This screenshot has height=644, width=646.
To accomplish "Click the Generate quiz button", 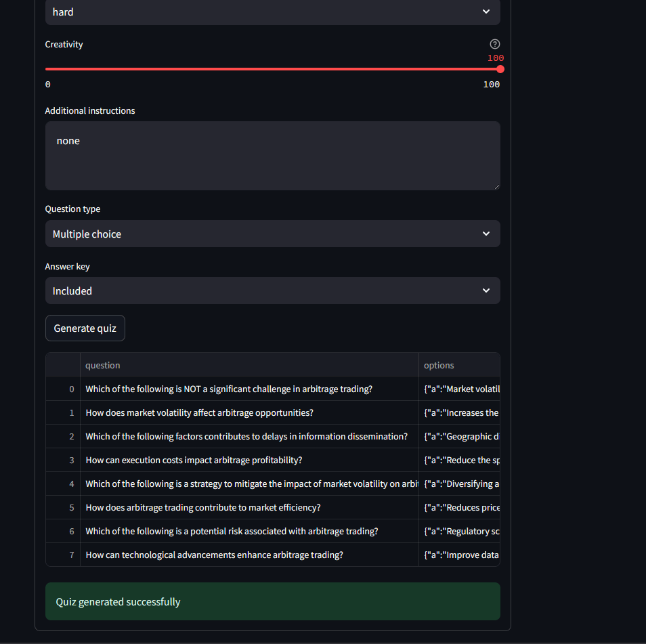I will click(85, 328).
